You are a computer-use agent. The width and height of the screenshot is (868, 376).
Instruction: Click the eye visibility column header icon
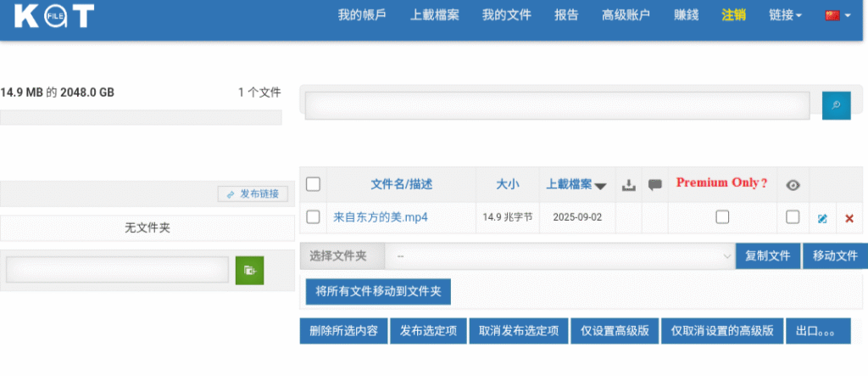click(x=793, y=184)
